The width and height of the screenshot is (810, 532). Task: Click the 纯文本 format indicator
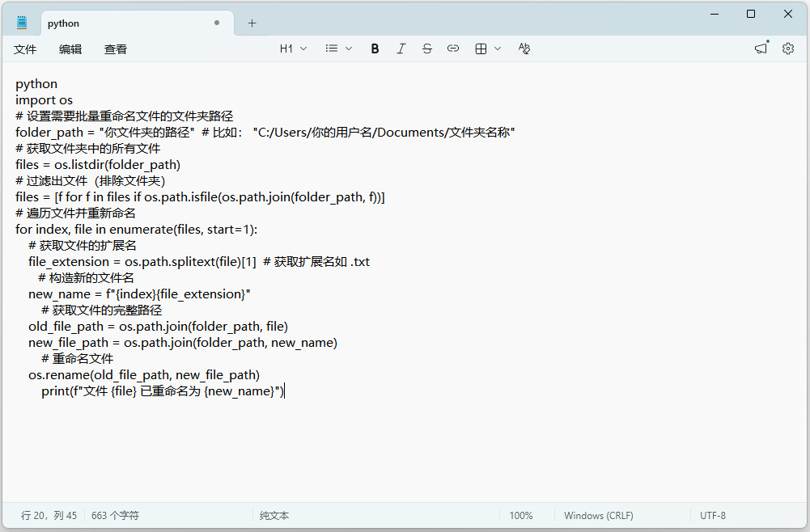pos(274,516)
